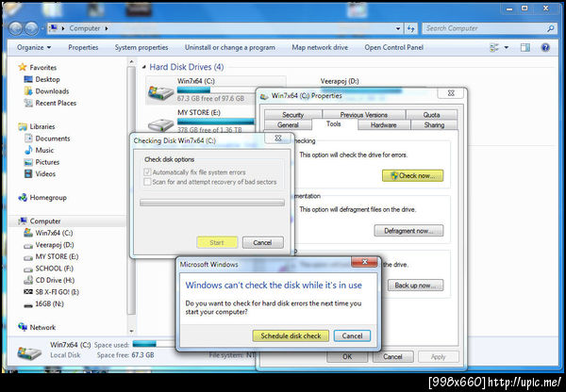
Task: Select the MY STORE (E:) drive icon in main pane
Action: pyautogui.click(x=160, y=124)
